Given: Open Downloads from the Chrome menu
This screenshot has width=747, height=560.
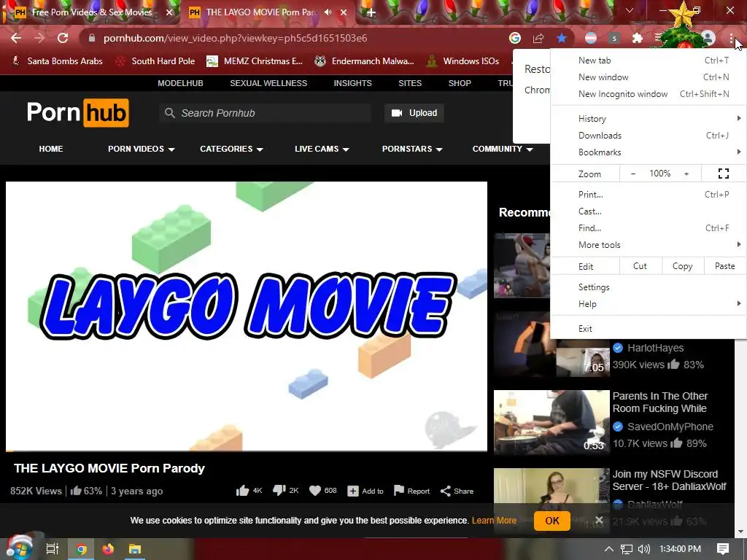Looking at the screenshot, I should point(649,136).
